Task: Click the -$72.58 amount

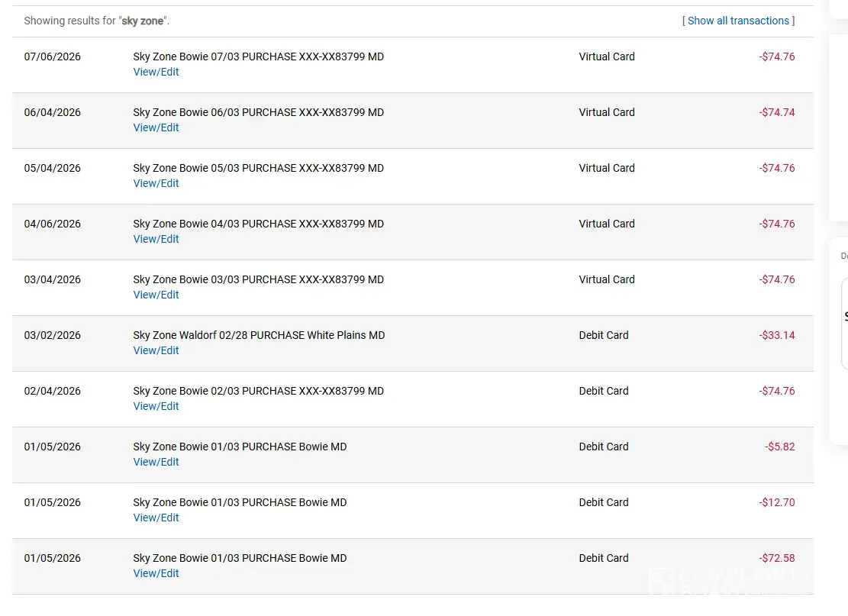Action: [x=776, y=558]
